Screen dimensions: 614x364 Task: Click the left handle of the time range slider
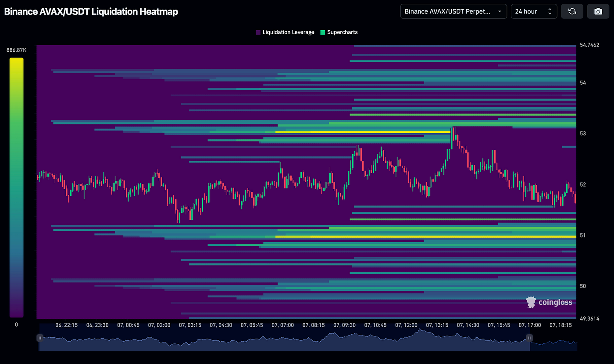pos(40,338)
